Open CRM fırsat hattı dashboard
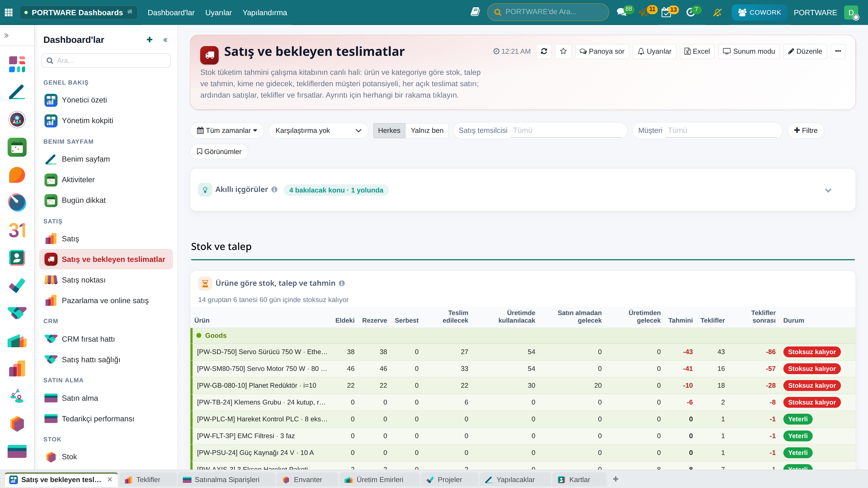Image resolution: width=868 pixels, height=488 pixels. click(x=106, y=339)
